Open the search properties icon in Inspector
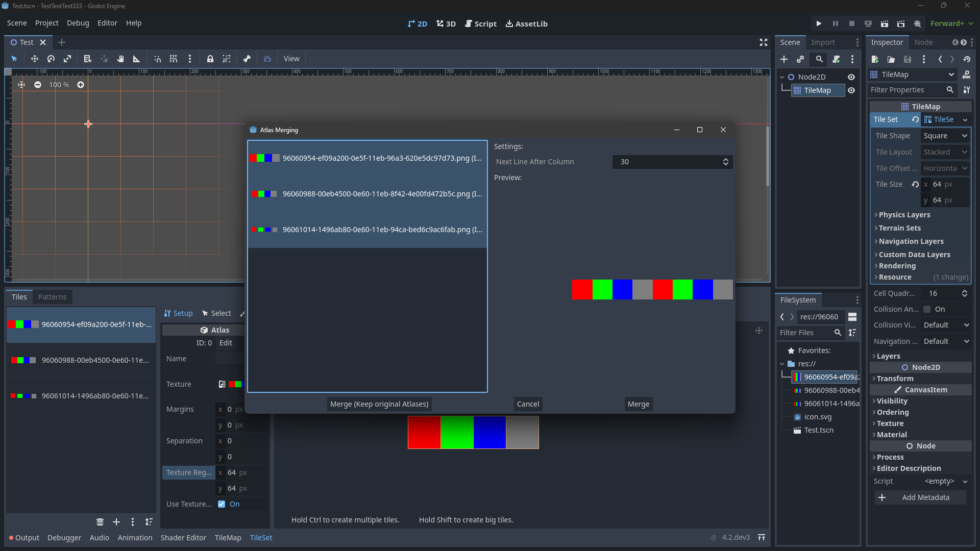This screenshot has height=551, width=980. pyautogui.click(x=950, y=90)
